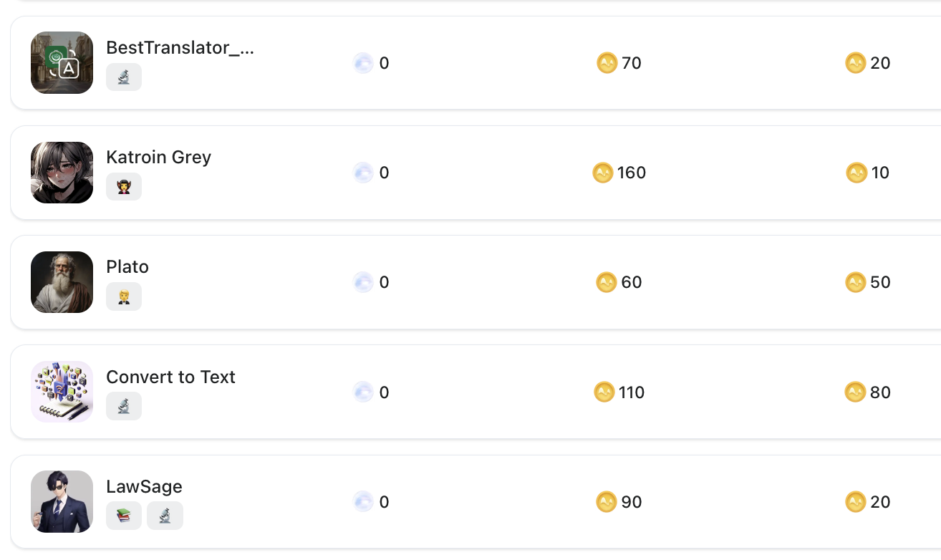Screen dimensions: 941x560
Task: Click the books tag under LawSage
Action: (x=124, y=516)
